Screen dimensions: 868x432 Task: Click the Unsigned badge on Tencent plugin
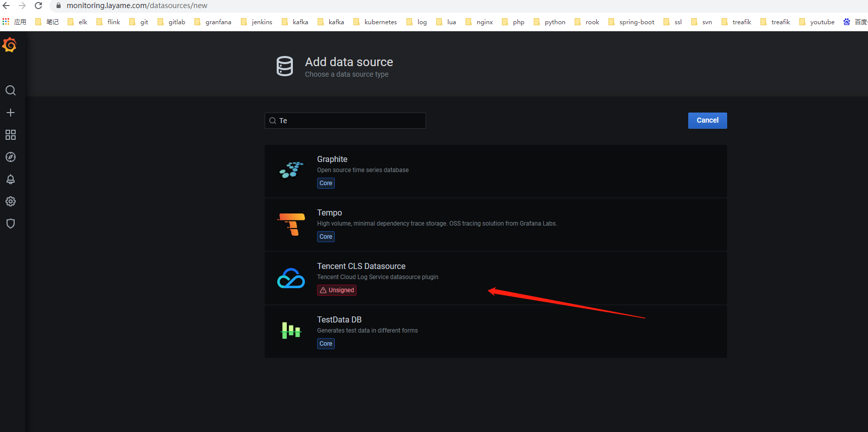(x=337, y=290)
